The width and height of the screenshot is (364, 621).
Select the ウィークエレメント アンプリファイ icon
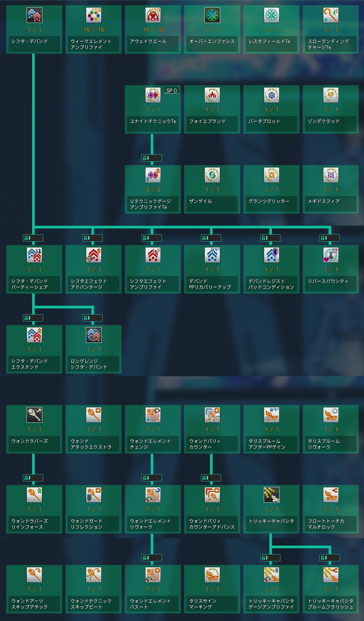coord(94,15)
